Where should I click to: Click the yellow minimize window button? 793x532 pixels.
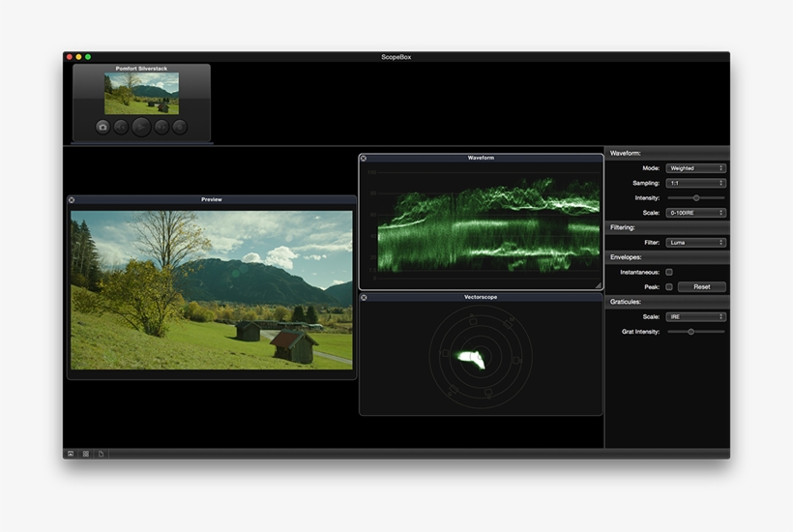(78, 57)
